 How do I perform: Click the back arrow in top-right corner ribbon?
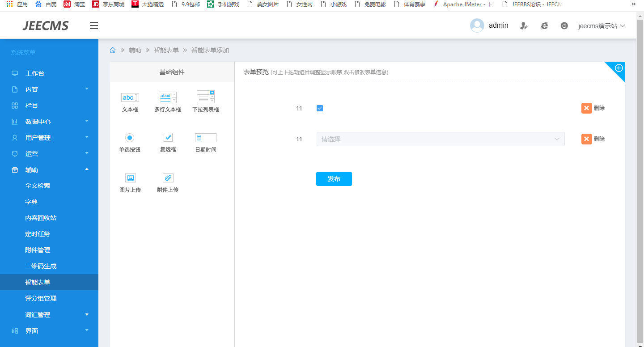click(619, 68)
